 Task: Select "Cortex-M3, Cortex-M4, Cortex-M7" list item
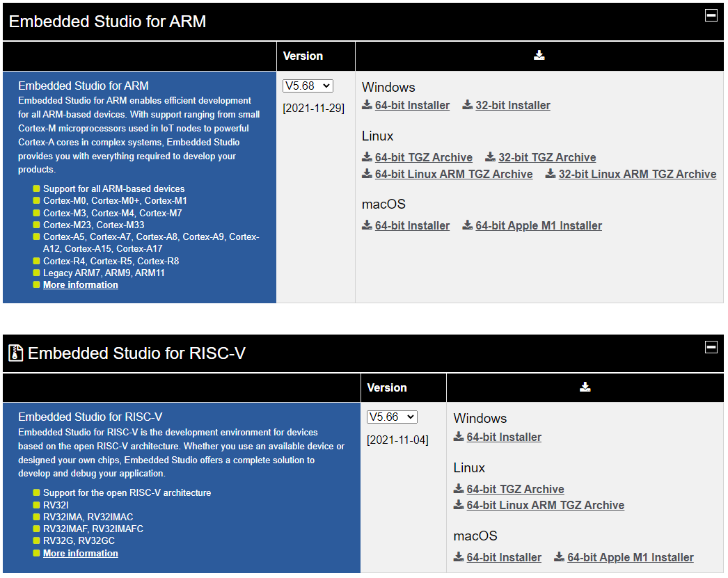tap(112, 213)
